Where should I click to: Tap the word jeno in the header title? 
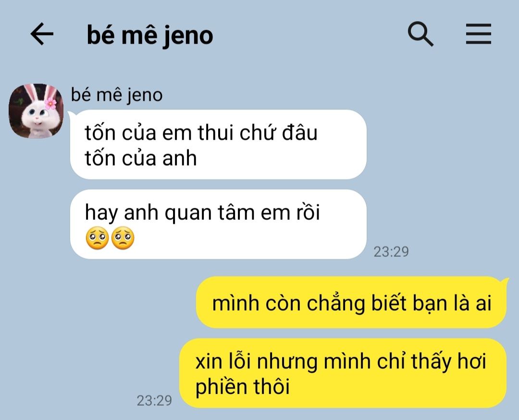click(x=188, y=36)
